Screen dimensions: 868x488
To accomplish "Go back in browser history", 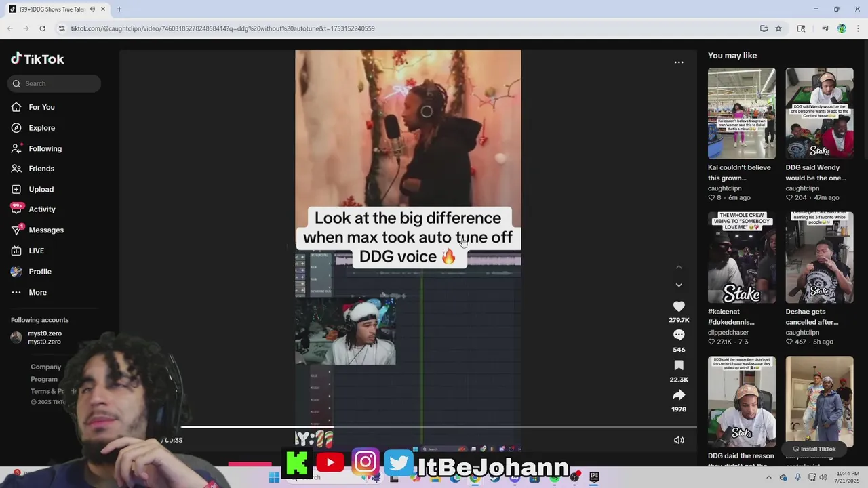I will (x=10, y=28).
